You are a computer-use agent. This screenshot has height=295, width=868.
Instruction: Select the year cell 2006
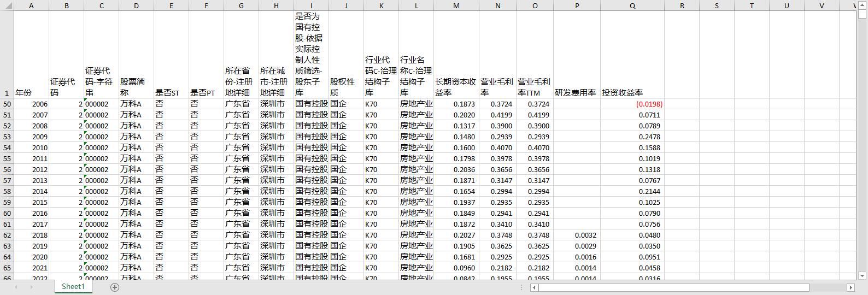(31, 104)
